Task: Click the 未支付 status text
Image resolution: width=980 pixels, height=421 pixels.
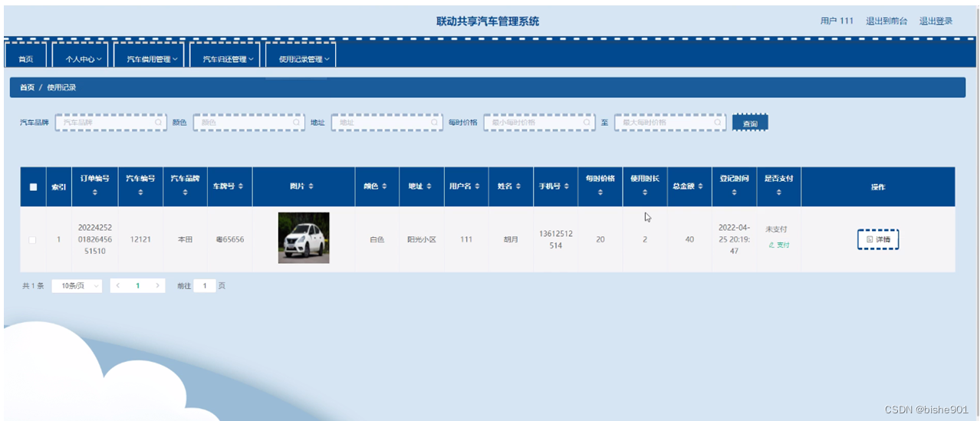Action: click(776, 229)
